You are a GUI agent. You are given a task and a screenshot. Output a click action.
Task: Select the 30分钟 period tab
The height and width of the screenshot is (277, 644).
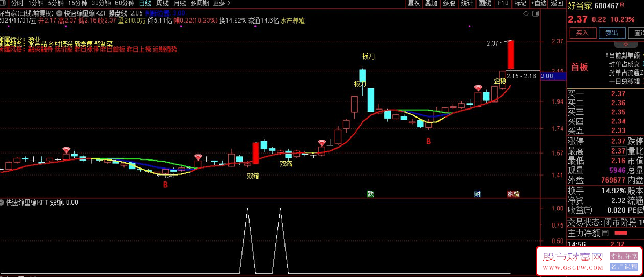[x=101, y=3]
